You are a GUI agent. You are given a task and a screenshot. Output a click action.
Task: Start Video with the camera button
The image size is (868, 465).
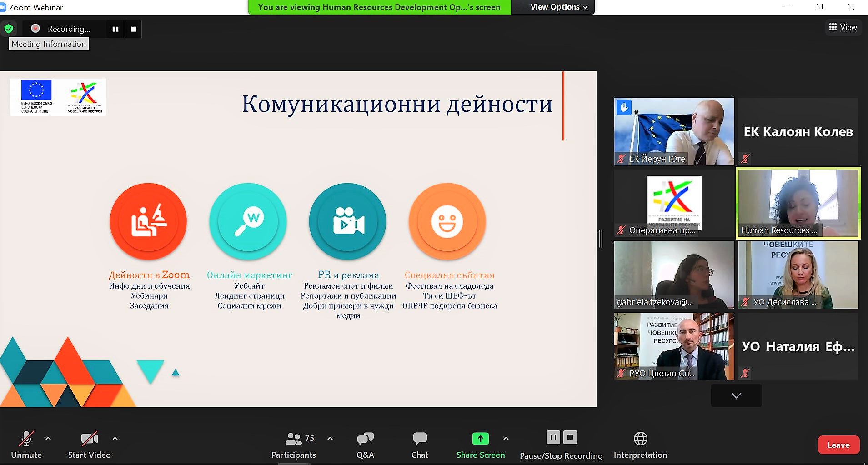[x=90, y=445]
